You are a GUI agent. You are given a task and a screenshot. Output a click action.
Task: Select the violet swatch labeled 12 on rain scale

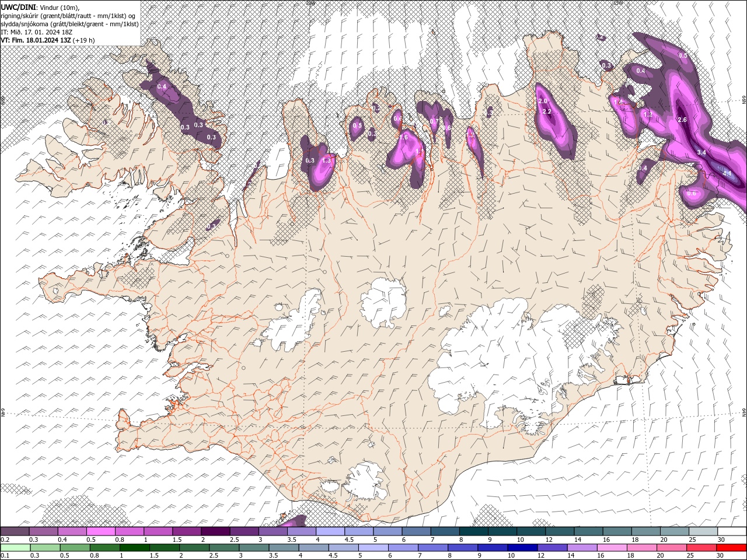point(551,548)
